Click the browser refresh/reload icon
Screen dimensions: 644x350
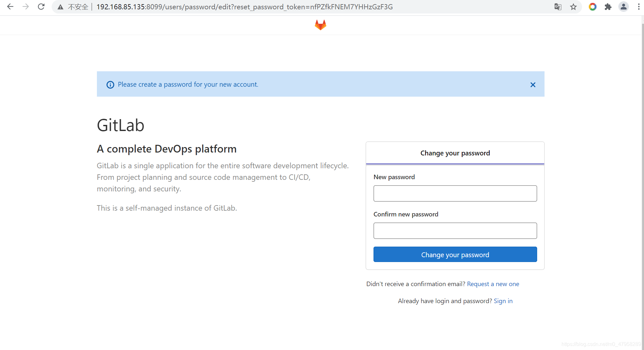pos(40,6)
